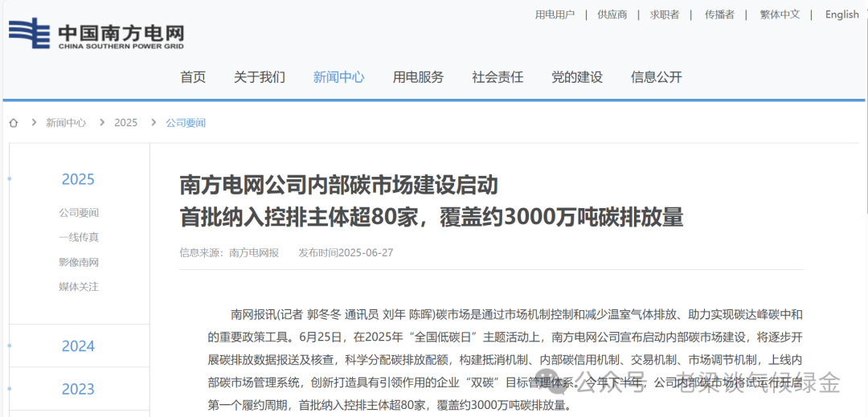The image size is (868, 417).
Task: Open 首页 in the main navigation
Action: pos(193,77)
